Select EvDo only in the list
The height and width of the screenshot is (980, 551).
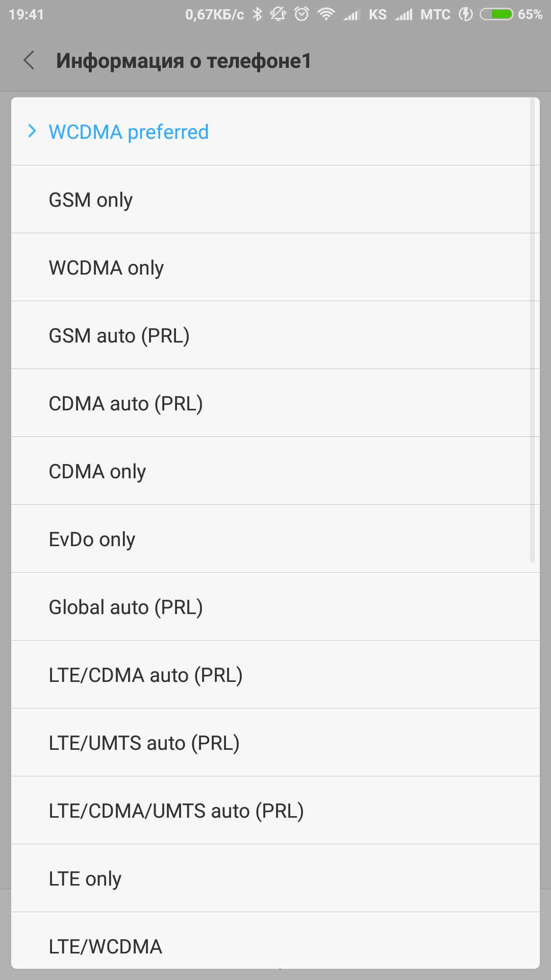[92, 539]
